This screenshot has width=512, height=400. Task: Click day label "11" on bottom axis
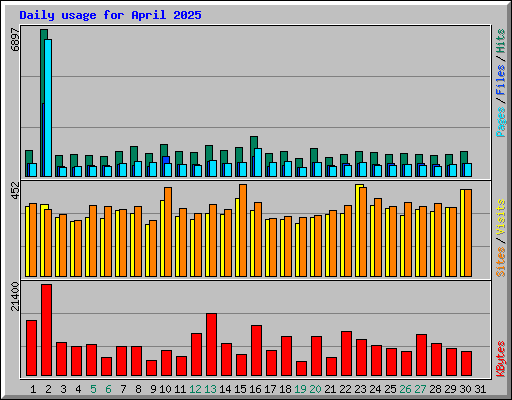click(180, 389)
